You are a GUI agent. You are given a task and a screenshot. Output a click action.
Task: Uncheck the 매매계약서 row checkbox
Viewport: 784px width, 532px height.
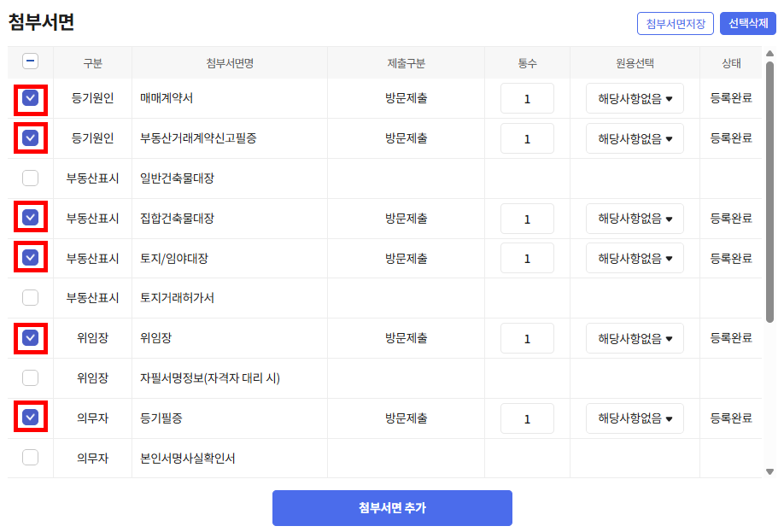point(30,98)
